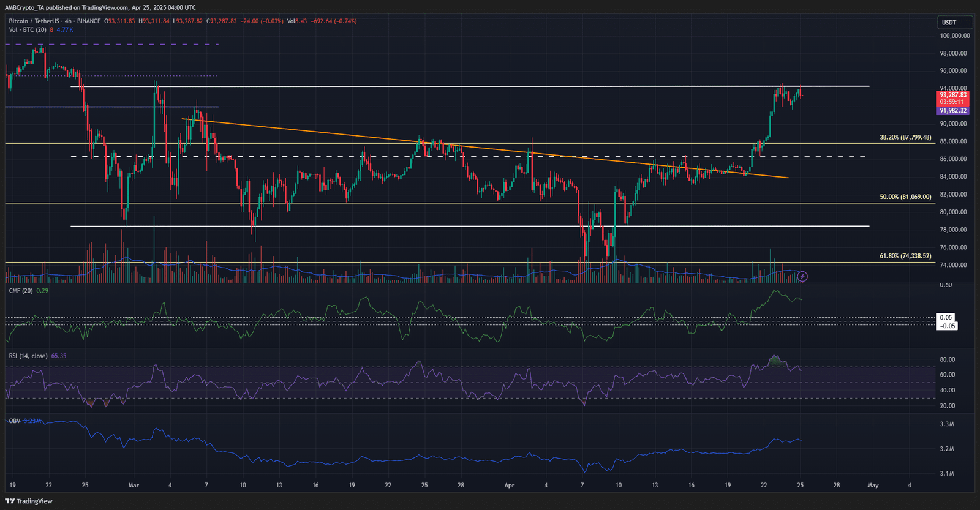Click the Mar label on the time axis
980x510 pixels.
[x=134, y=485]
